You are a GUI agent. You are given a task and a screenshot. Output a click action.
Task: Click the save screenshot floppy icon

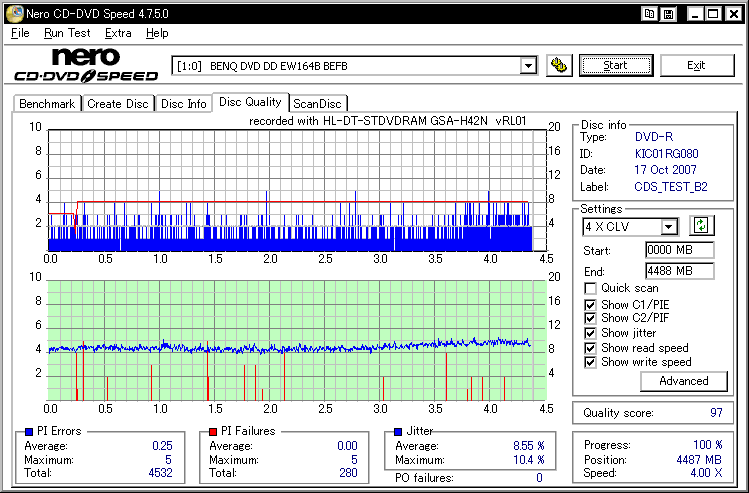(x=668, y=13)
